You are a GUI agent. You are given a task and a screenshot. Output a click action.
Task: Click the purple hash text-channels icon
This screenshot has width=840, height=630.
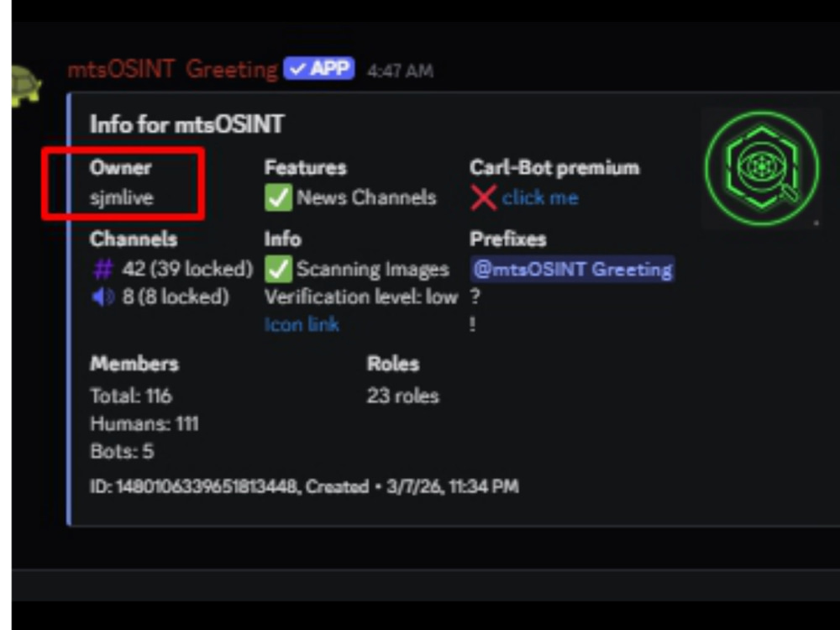pyautogui.click(x=102, y=269)
